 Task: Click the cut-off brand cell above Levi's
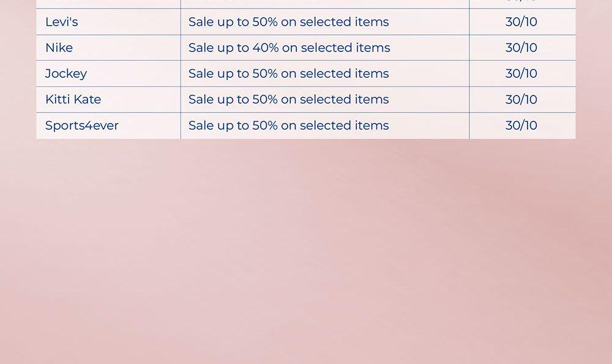click(108, 3)
